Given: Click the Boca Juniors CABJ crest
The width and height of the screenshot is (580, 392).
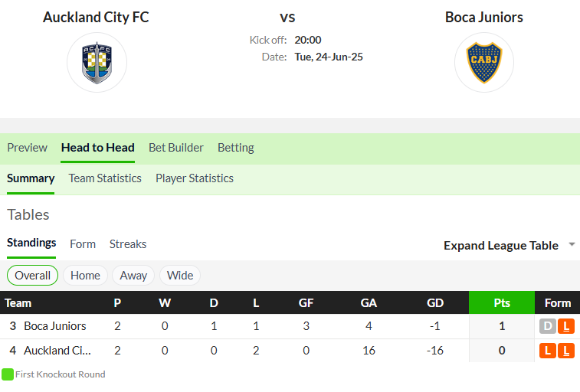Looking at the screenshot, I should [483, 63].
